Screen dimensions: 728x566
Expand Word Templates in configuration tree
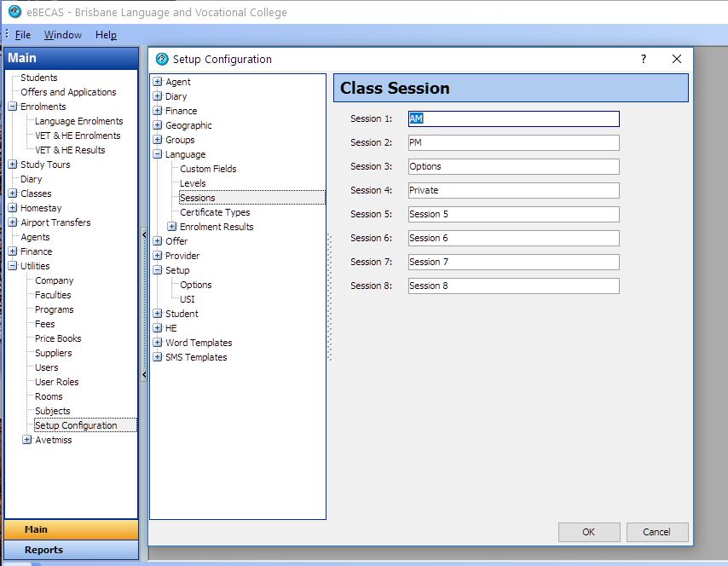158,343
